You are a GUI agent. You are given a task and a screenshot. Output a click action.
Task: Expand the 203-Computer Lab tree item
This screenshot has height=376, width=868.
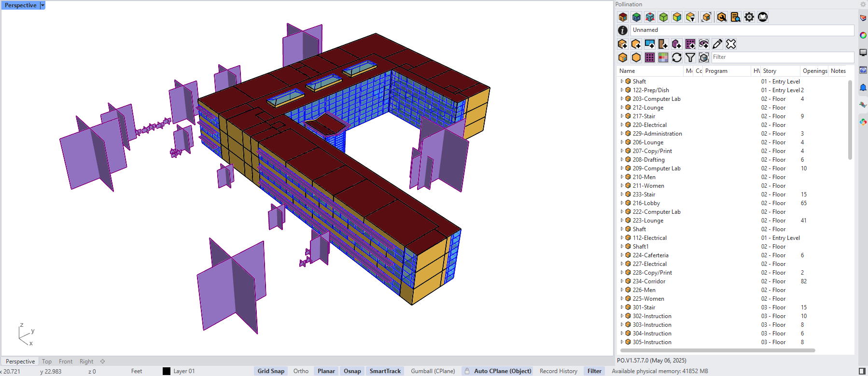[622, 99]
